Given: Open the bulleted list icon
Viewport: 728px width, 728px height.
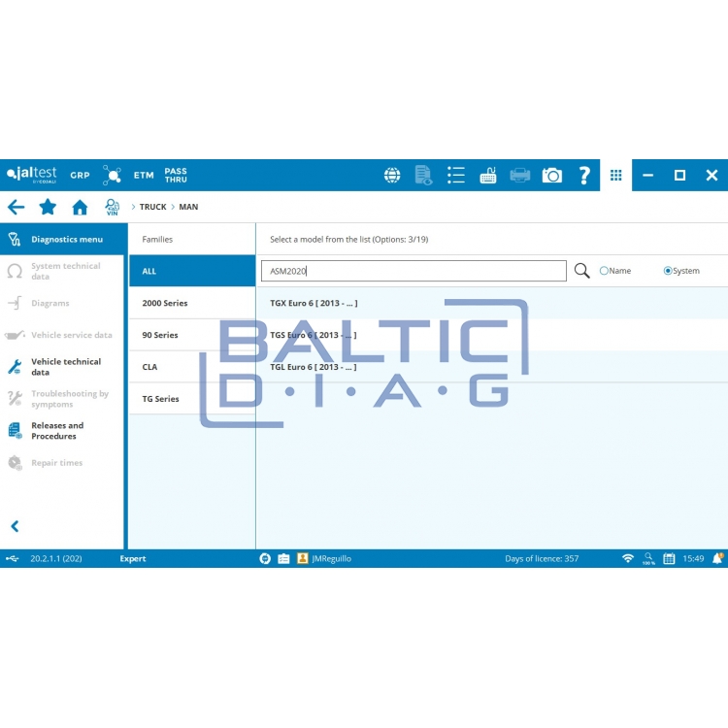Looking at the screenshot, I should pos(456,175).
